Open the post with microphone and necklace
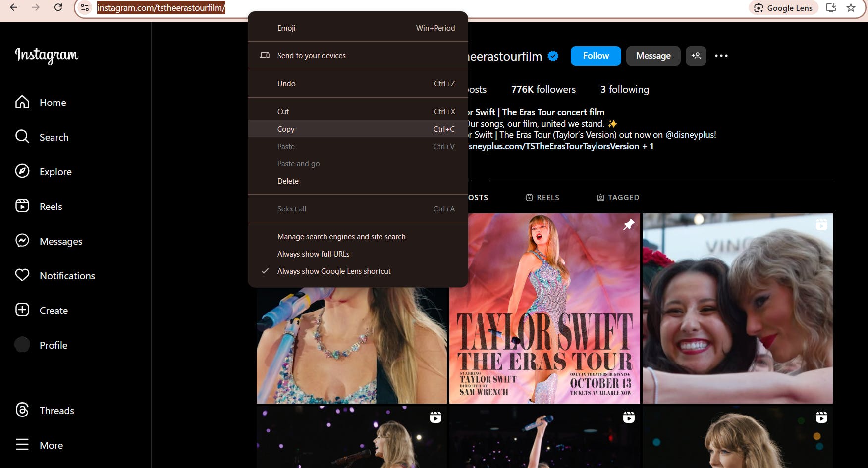 coord(352,345)
